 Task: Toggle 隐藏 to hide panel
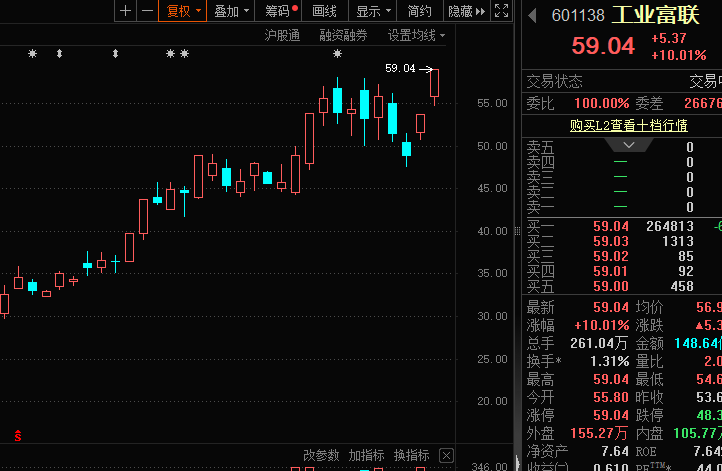(x=460, y=11)
